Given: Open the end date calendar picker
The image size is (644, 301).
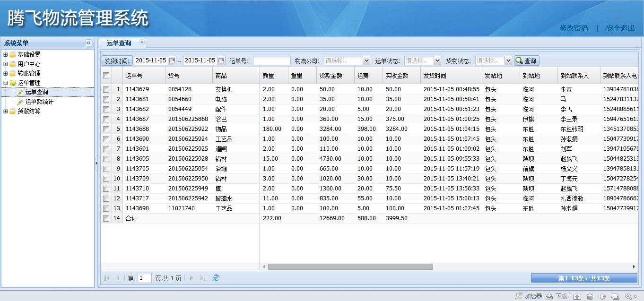Looking at the screenshot, I should coord(221,60).
